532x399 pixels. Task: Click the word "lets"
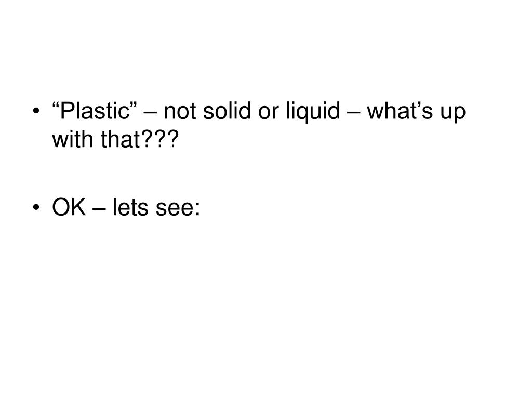(x=130, y=207)
